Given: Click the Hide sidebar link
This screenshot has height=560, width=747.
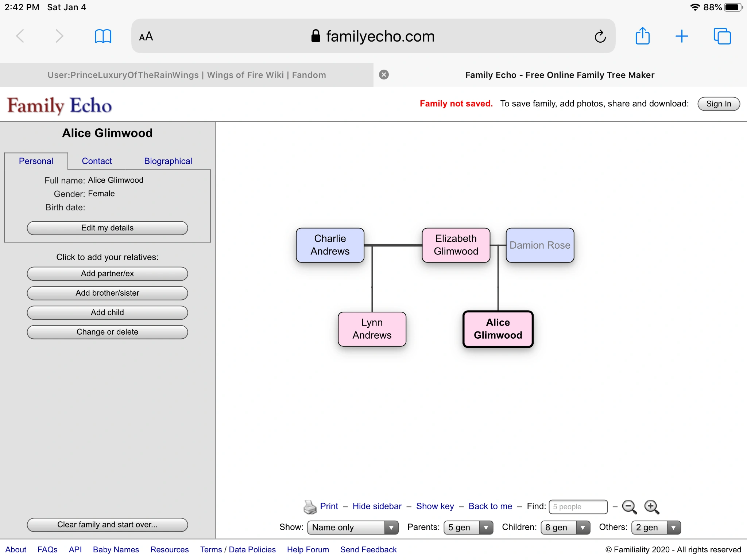Looking at the screenshot, I should pyautogui.click(x=377, y=506).
